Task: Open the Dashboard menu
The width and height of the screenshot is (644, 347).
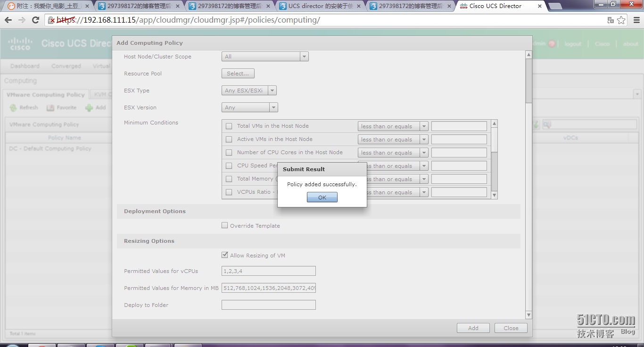Action: 25,66
